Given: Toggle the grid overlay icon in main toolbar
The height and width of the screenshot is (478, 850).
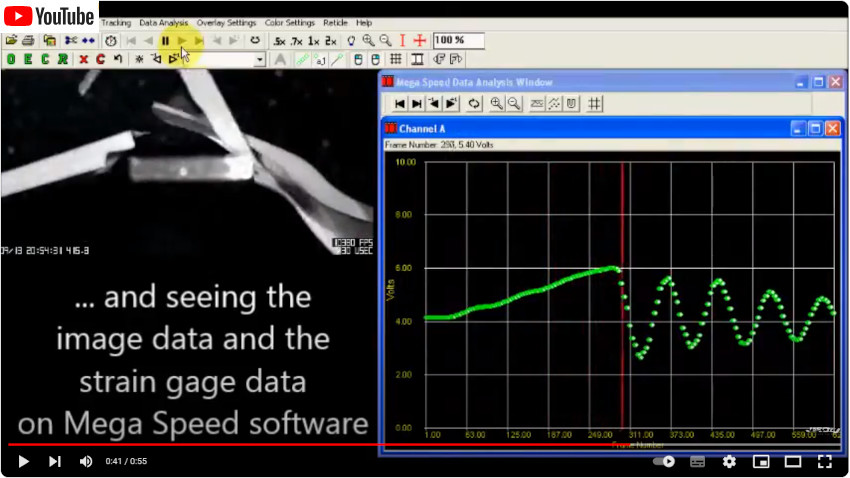Looking at the screenshot, I should (396, 59).
